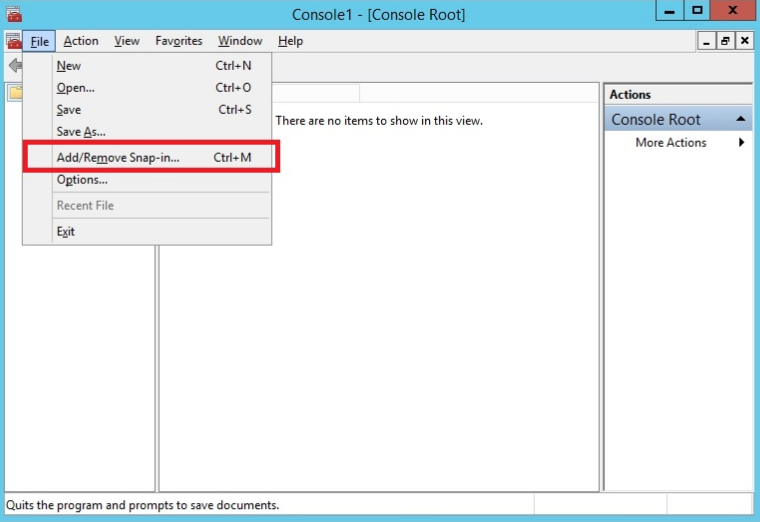Collapse the Console Root actions section
The width and height of the screenshot is (760, 522).
pyautogui.click(x=741, y=119)
